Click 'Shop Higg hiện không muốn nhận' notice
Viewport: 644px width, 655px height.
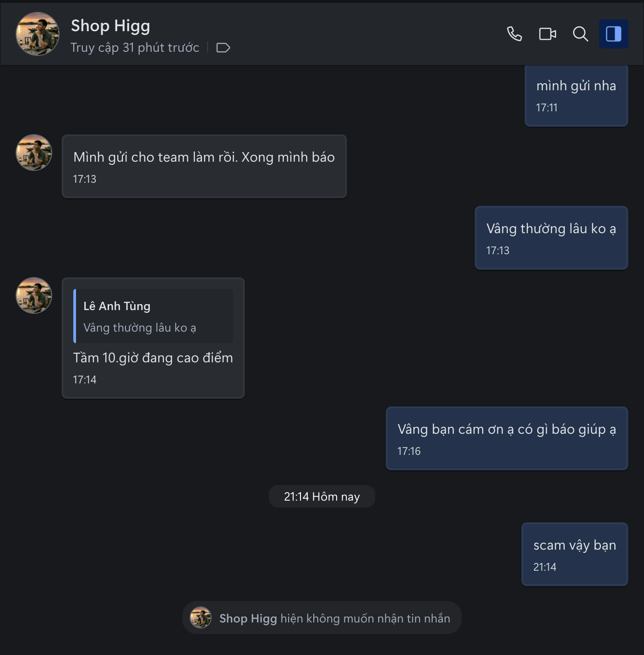(x=322, y=617)
